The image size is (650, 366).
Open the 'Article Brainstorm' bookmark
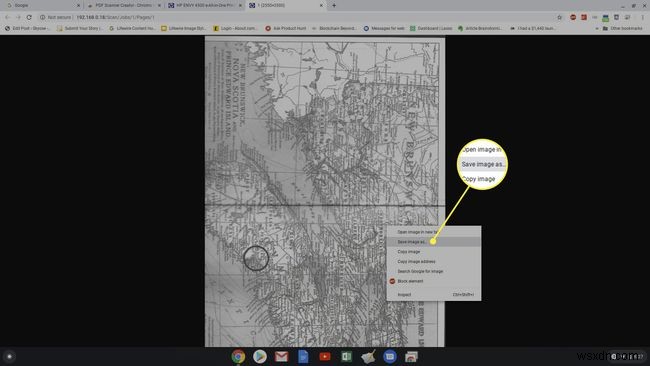click(x=480, y=28)
